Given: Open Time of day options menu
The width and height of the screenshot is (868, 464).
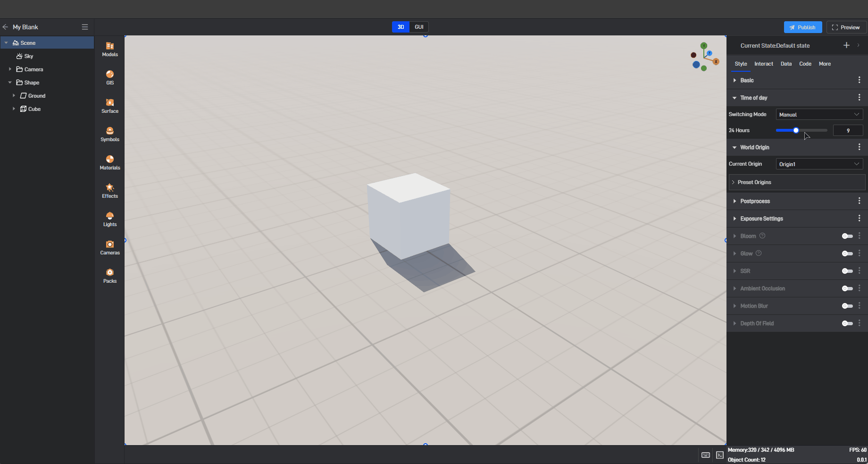Looking at the screenshot, I should coord(859,98).
